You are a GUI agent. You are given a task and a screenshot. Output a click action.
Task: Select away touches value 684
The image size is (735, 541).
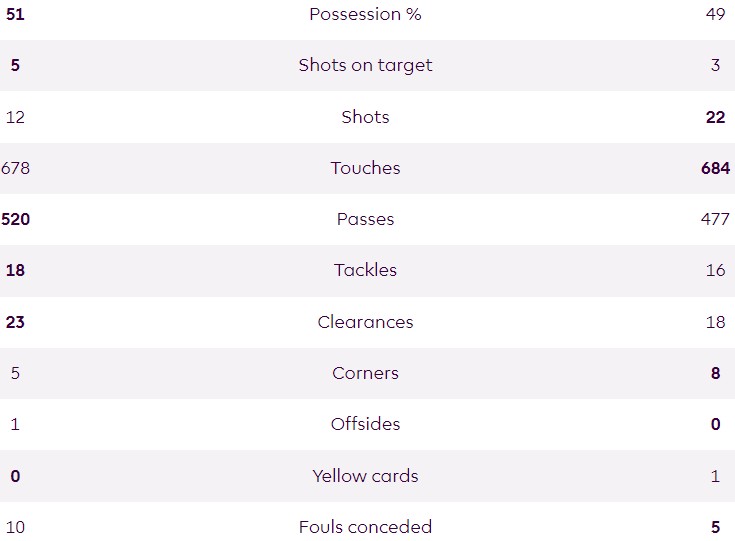click(x=716, y=168)
